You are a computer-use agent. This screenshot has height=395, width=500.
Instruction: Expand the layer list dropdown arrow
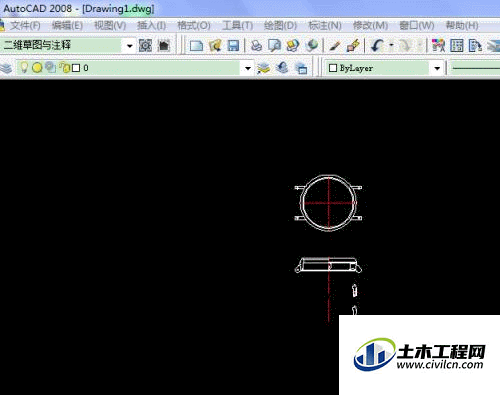[248, 68]
